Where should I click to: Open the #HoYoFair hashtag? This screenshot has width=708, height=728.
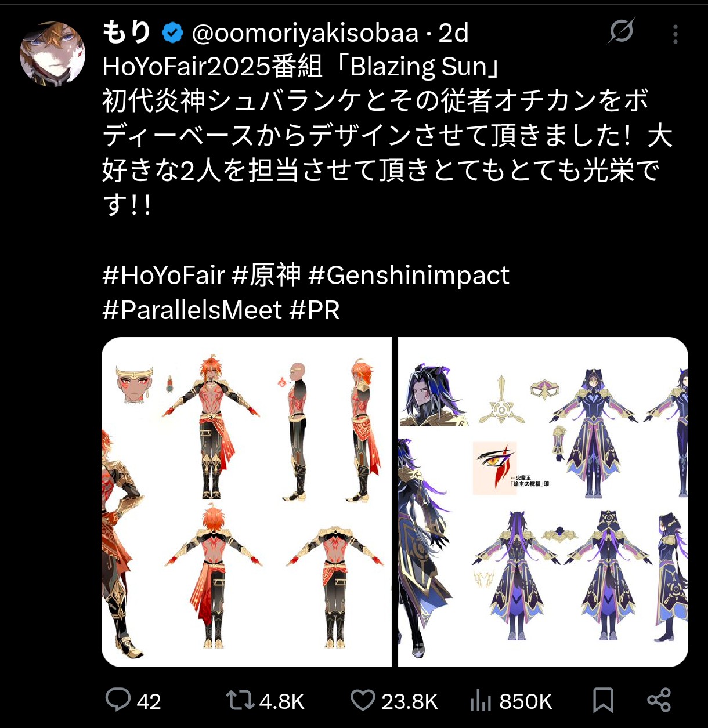(163, 275)
